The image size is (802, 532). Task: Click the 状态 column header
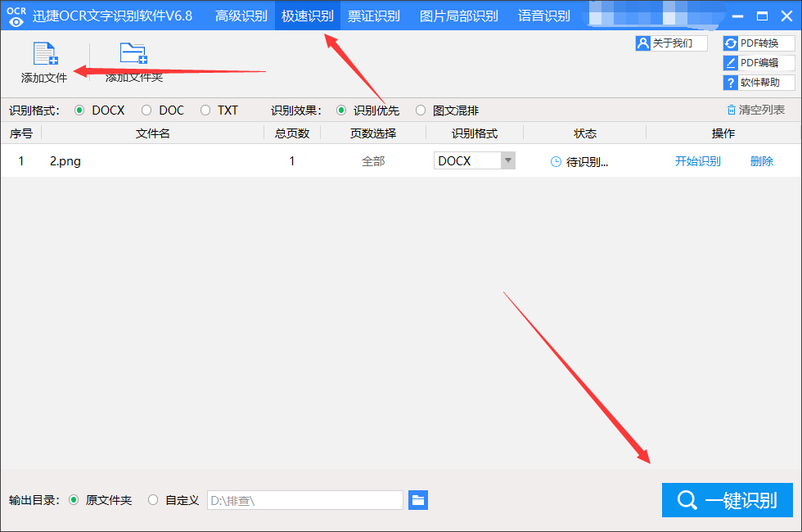click(x=585, y=133)
